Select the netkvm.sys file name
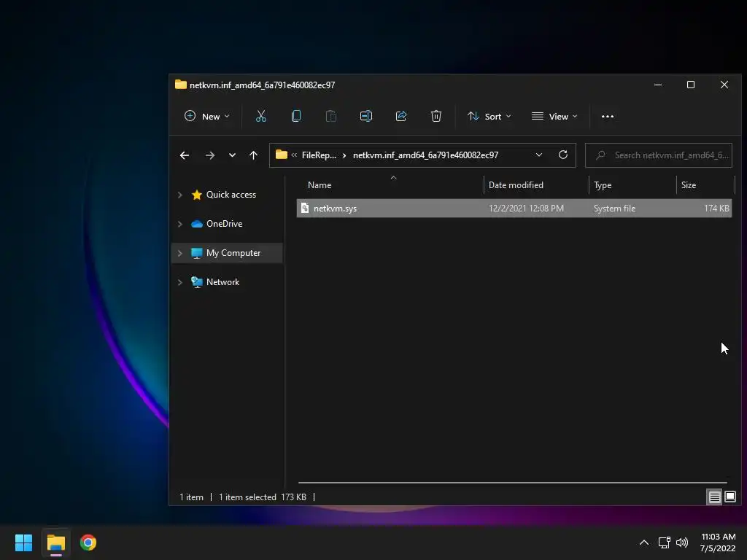 335,209
